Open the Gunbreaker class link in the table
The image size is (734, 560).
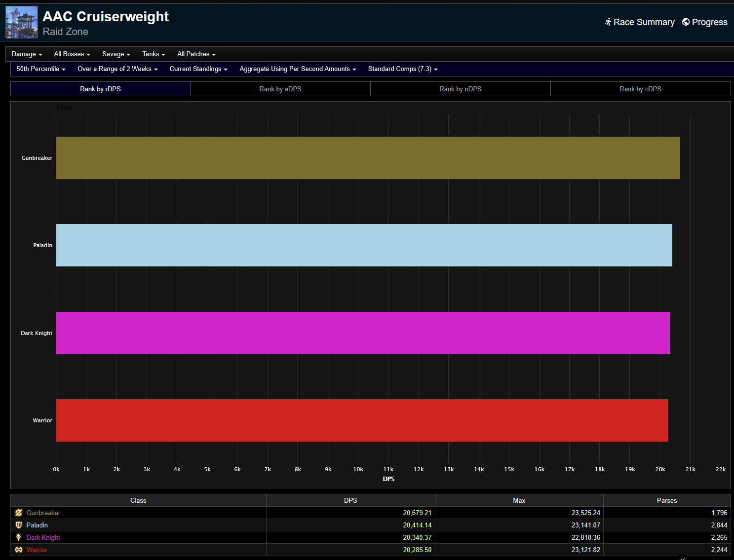coord(43,513)
